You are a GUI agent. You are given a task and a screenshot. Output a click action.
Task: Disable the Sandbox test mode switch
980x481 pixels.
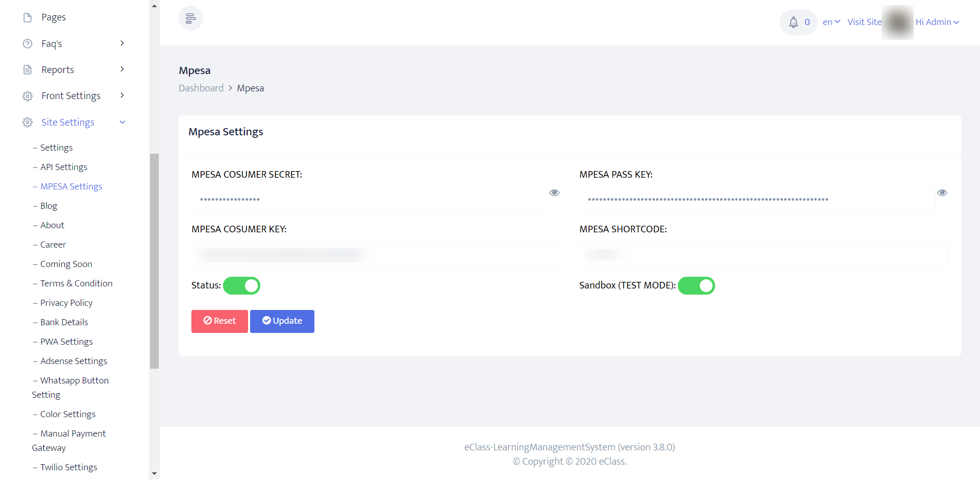tap(696, 286)
